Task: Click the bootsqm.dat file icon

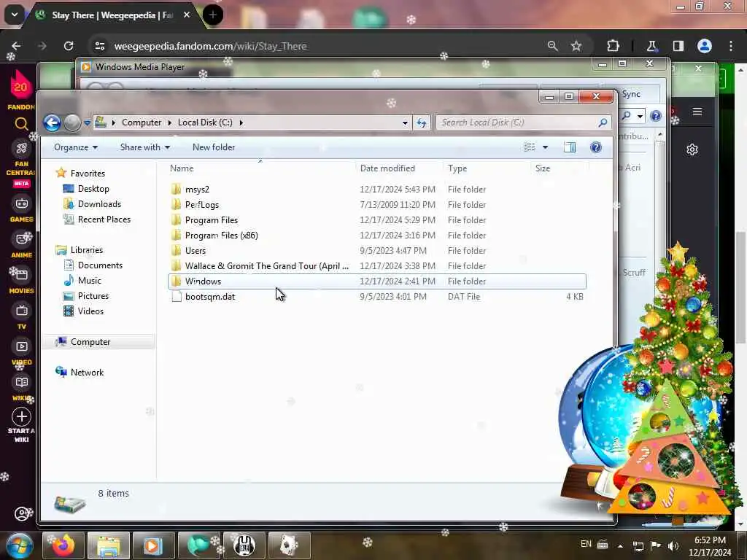Action: click(177, 297)
